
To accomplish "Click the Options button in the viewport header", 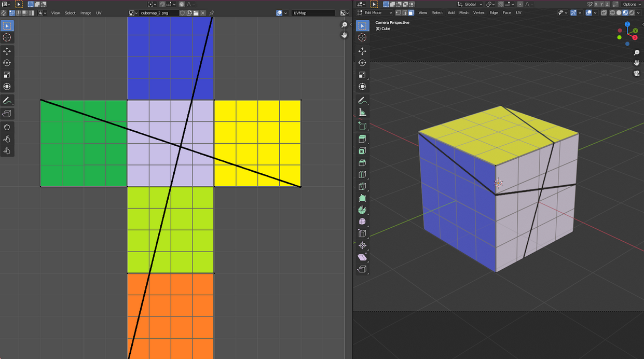I will tap(631, 4).
